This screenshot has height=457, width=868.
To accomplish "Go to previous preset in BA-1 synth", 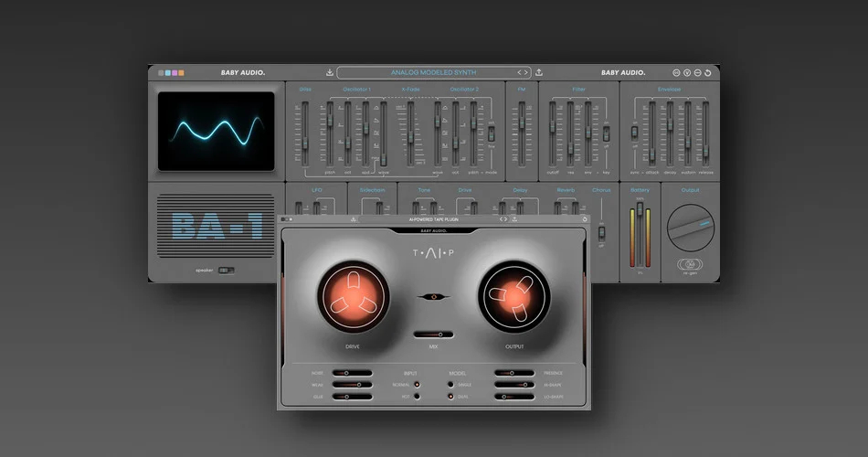I will click(519, 72).
